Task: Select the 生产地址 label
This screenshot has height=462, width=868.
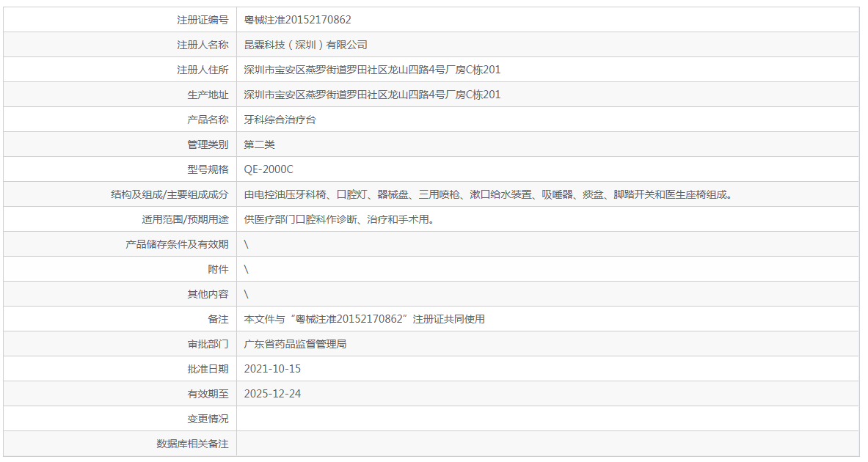Action: (x=208, y=95)
